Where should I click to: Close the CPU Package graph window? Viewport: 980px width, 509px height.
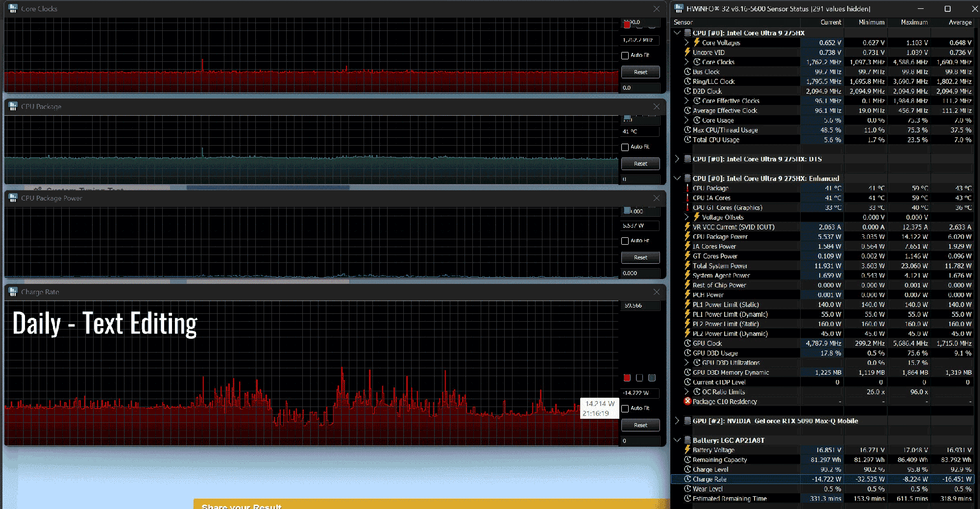click(657, 106)
